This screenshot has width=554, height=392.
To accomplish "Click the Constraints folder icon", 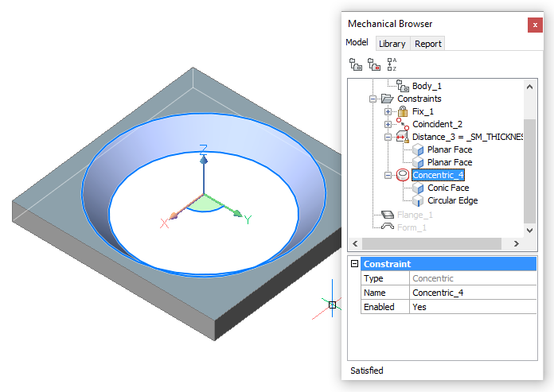I will pos(388,99).
